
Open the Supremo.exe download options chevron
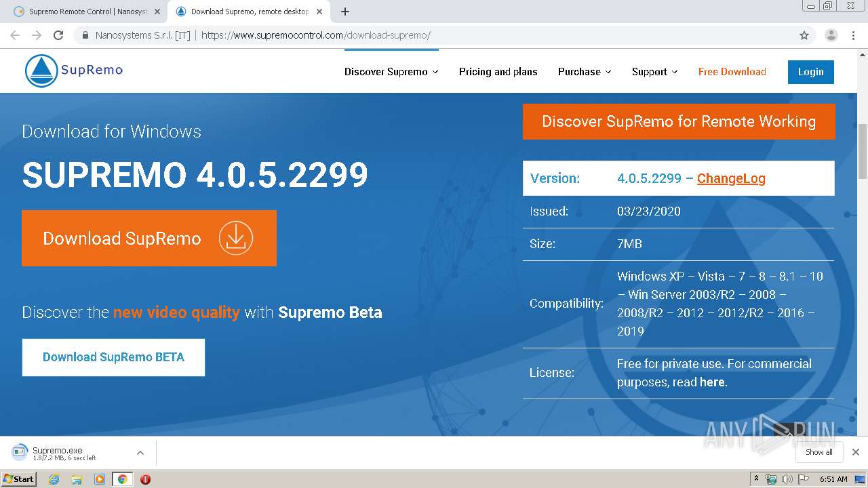coord(140,453)
